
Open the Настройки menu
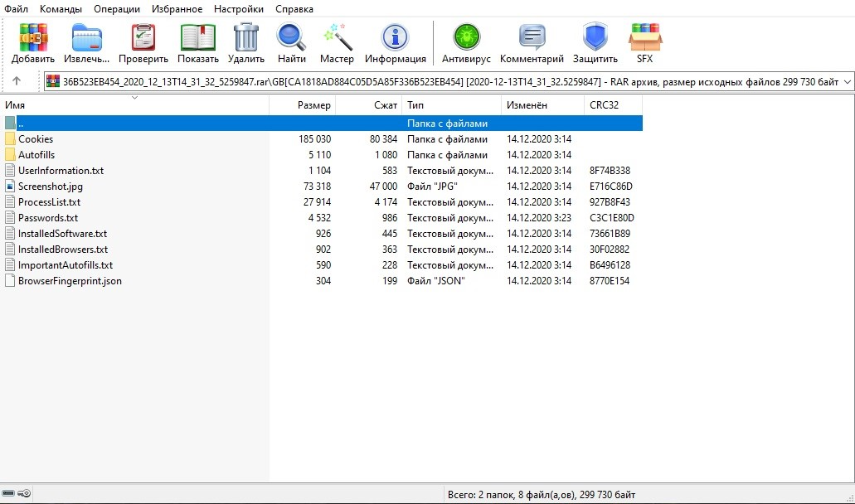(238, 9)
